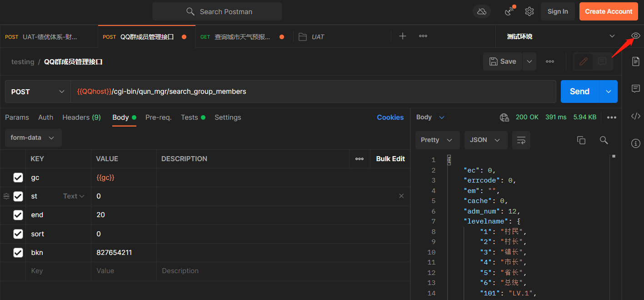Image resolution: width=644 pixels, height=300 pixels.
Task: Switch to the Settings tab
Action: [228, 117]
